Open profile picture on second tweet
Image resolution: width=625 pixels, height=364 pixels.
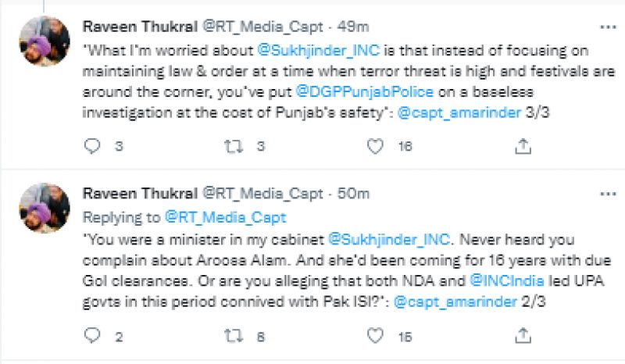point(45,208)
